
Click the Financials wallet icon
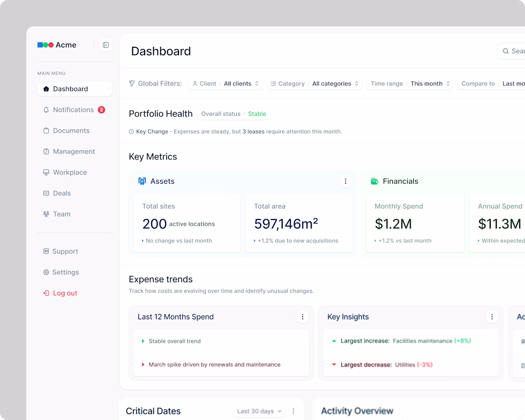click(x=374, y=181)
